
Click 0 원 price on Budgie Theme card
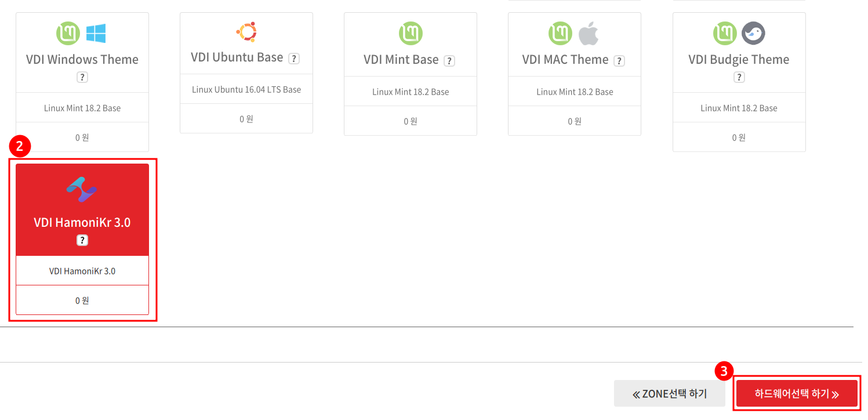(739, 137)
